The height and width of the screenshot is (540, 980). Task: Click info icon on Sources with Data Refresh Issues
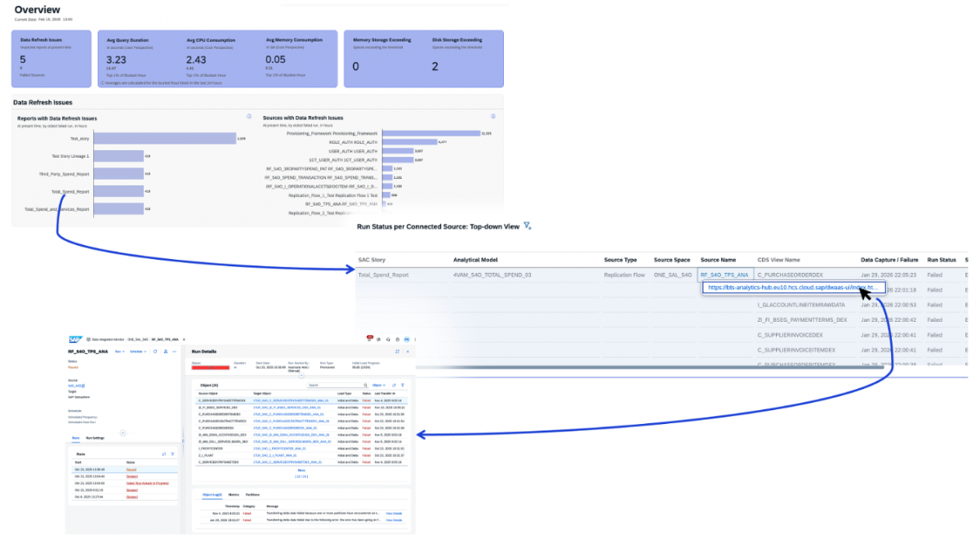(x=493, y=117)
